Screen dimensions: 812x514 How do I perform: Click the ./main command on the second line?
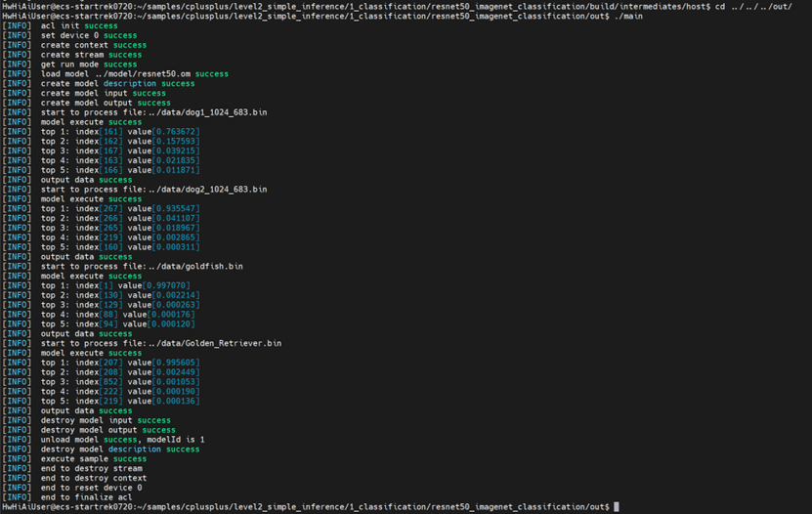pyautogui.click(x=628, y=16)
